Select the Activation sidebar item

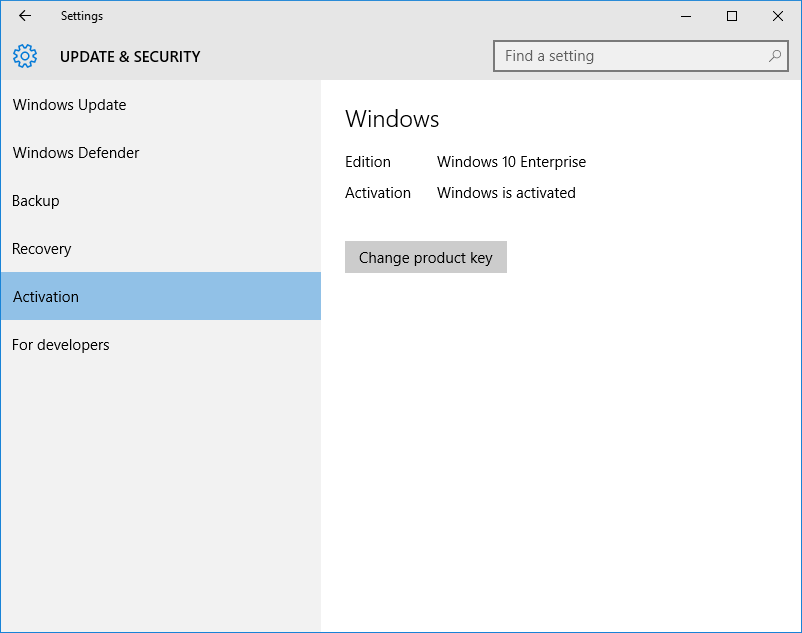coord(161,296)
